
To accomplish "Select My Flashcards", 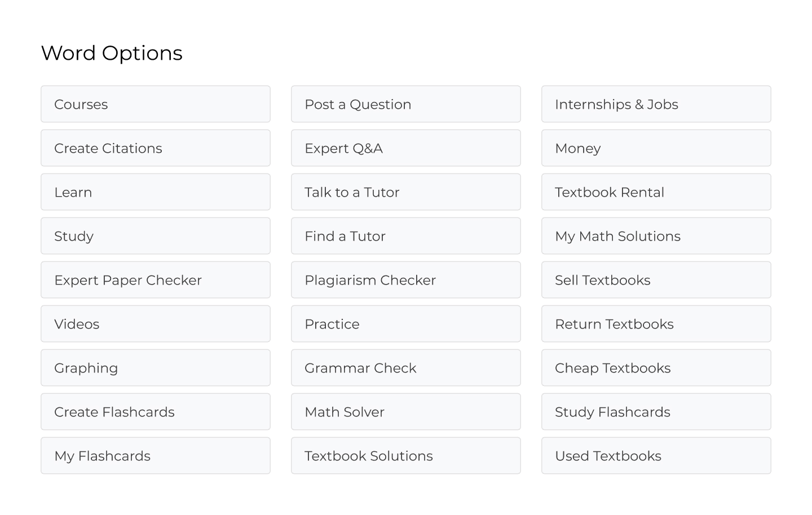I will pos(155,456).
